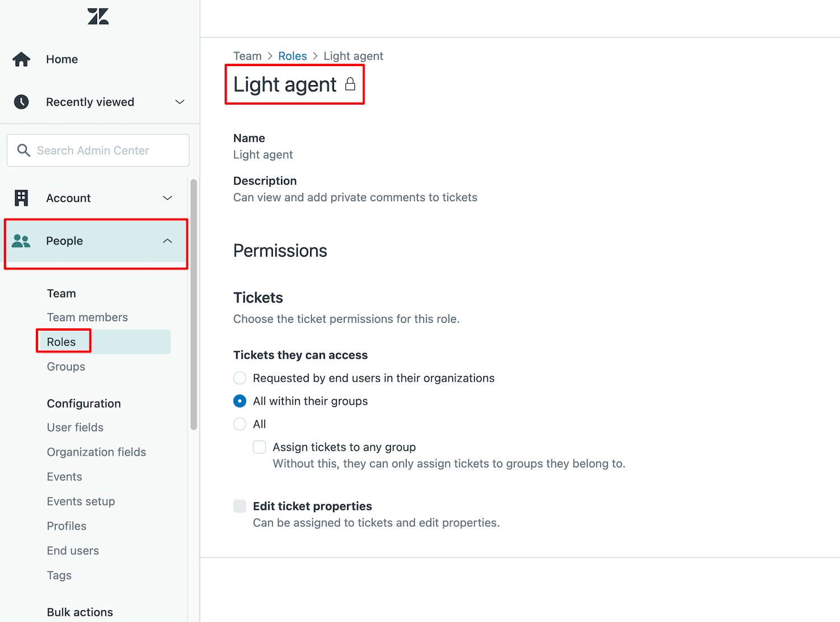The image size is (840, 622).
Task: Click the Recently viewed clock icon
Action: pos(21,102)
